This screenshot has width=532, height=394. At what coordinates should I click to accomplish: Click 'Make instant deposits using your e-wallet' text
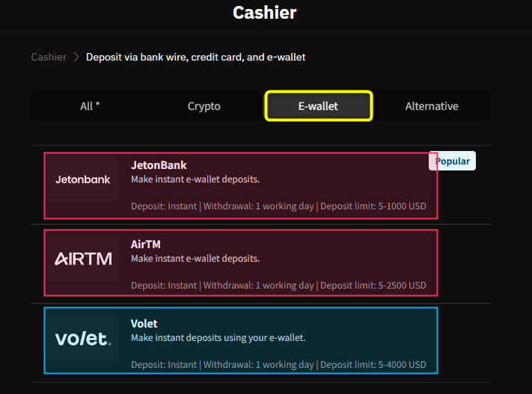click(x=218, y=338)
